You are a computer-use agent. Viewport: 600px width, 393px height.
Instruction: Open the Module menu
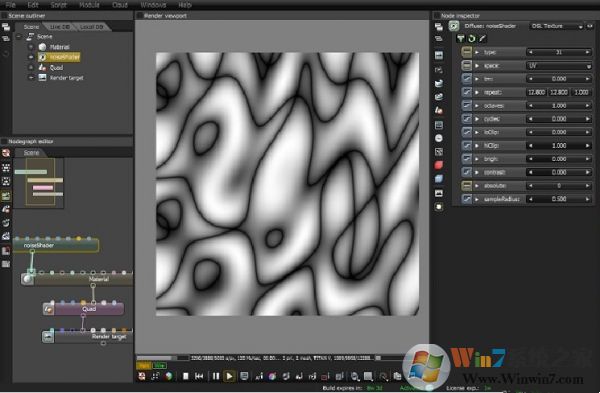coord(89,5)
